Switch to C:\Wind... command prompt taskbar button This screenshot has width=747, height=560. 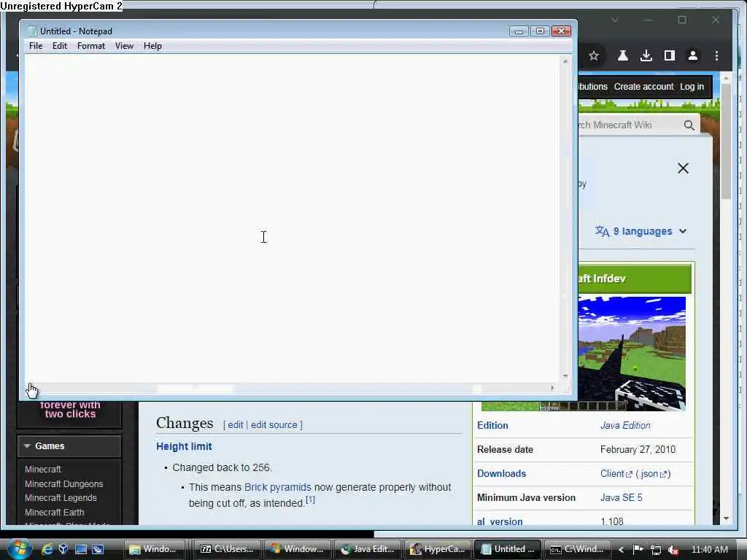(578, 549)
